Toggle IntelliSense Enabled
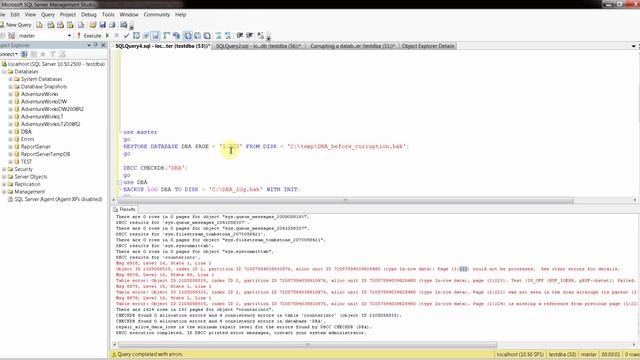The image size is (640, 360). pyautogui.click(x=156, y=36)
